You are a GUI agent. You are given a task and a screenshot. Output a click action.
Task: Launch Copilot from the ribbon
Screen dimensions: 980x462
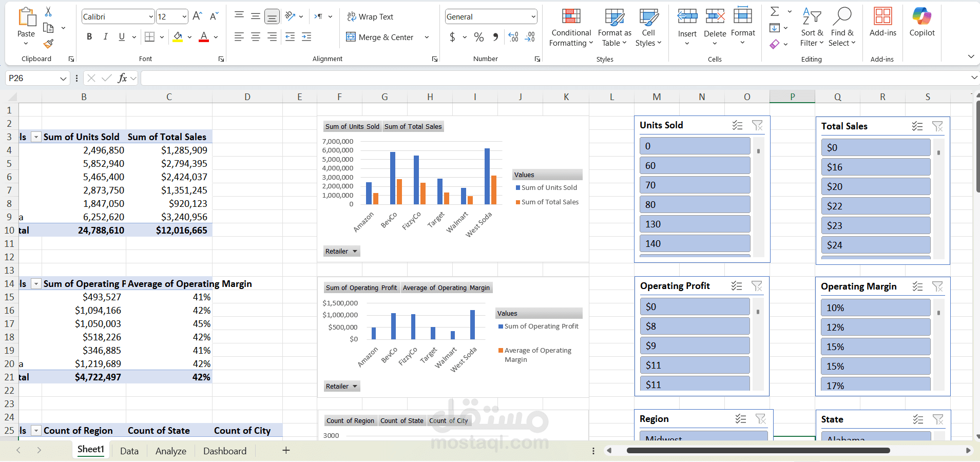[x=922, y=23]
